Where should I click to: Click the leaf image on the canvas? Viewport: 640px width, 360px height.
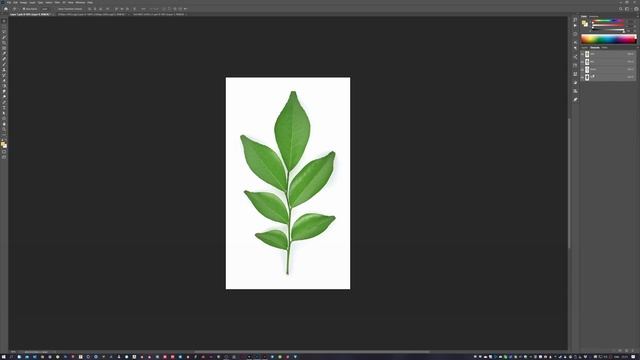(288, 183)
